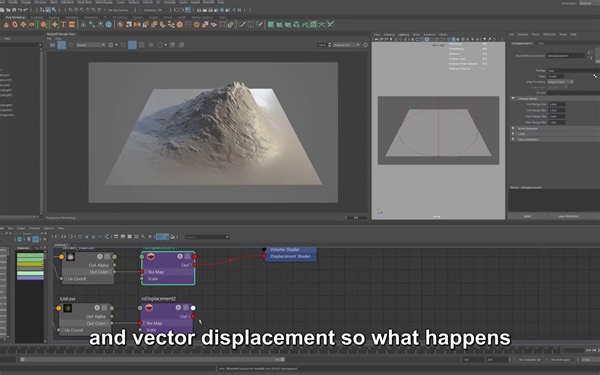Click the texture thumbnail on the EAR.exr node
Screen dimensions: 600x375
tap(67, 308)
